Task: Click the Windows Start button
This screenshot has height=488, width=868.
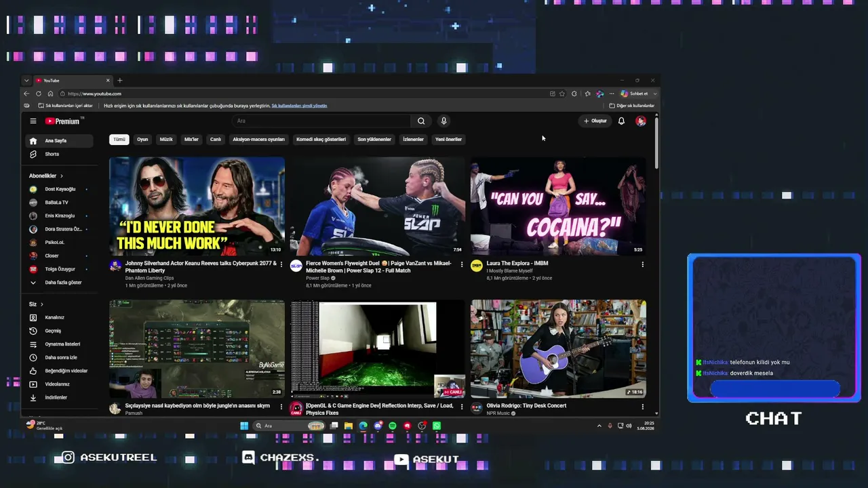Action: tap(244, 426)
